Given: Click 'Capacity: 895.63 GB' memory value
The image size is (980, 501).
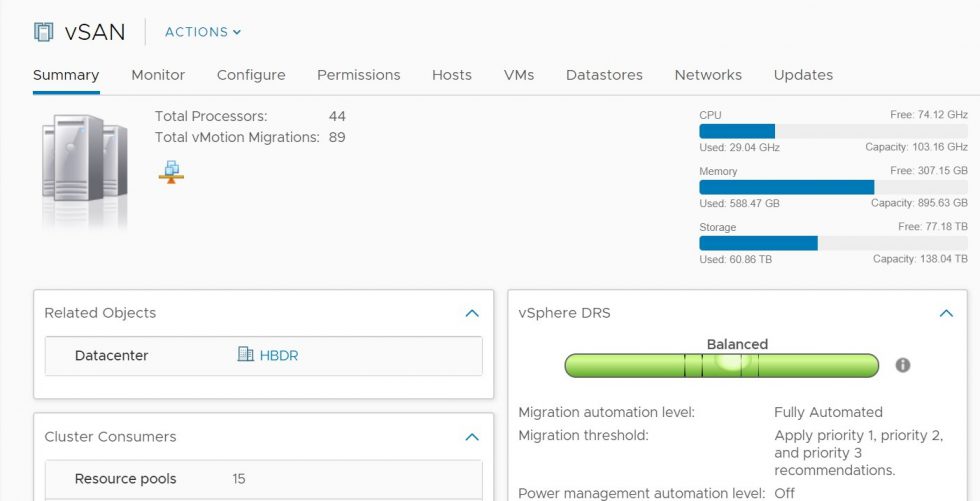Looking at the screenshot, I should 919,203.
